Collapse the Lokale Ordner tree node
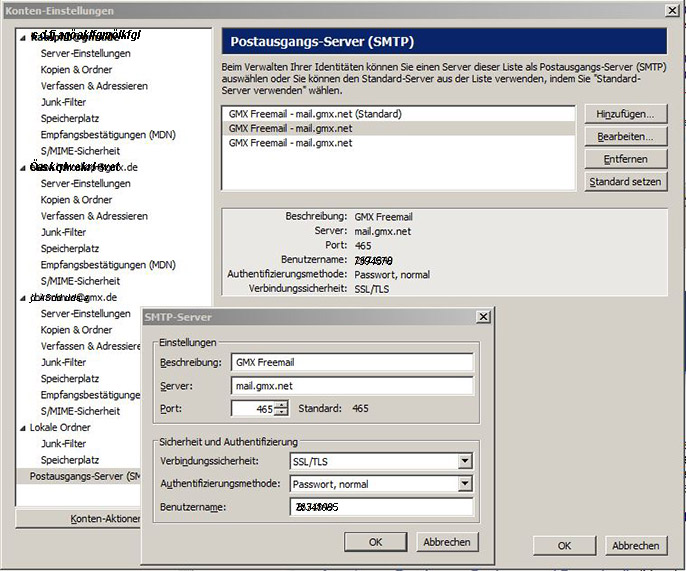Screen dimensions: 686x571 (x=22, y=427)
